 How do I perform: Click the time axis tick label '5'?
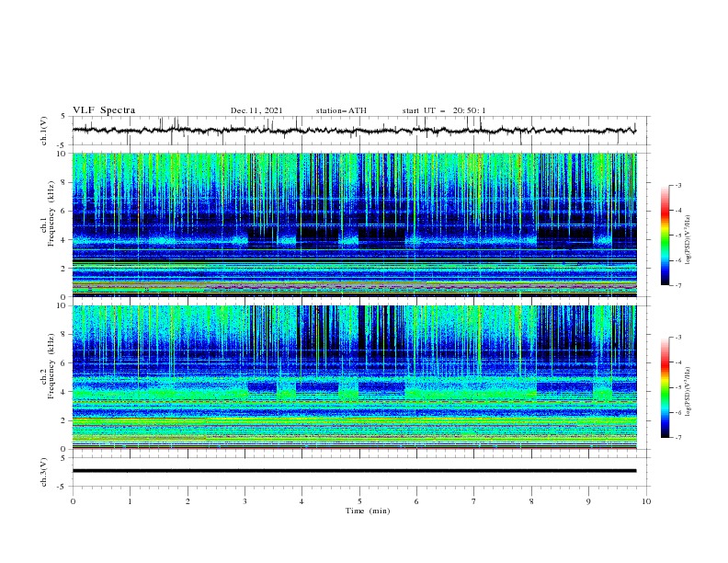point(359,501)
